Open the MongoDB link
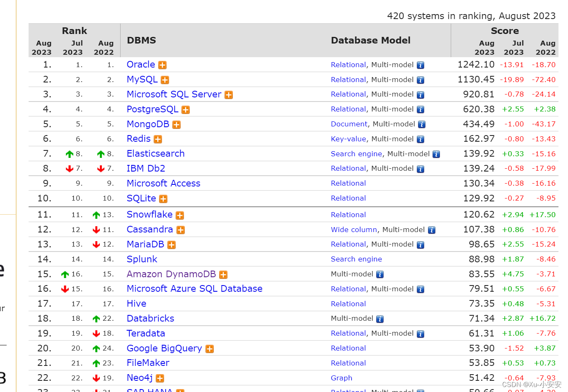This screenshot has width=568, height=392. click(148, 124)
